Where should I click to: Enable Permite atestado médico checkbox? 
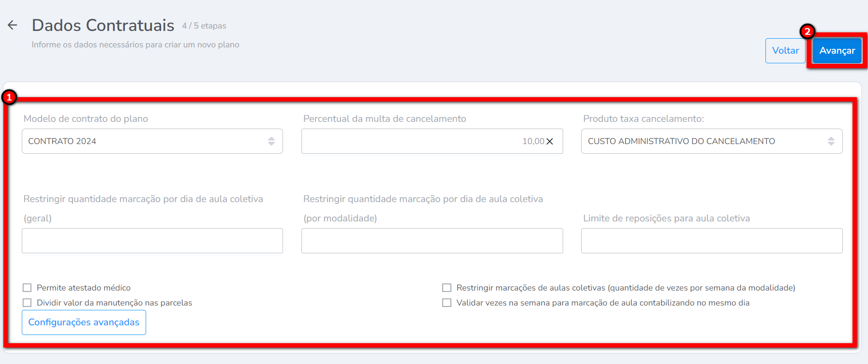pos(27,288)
